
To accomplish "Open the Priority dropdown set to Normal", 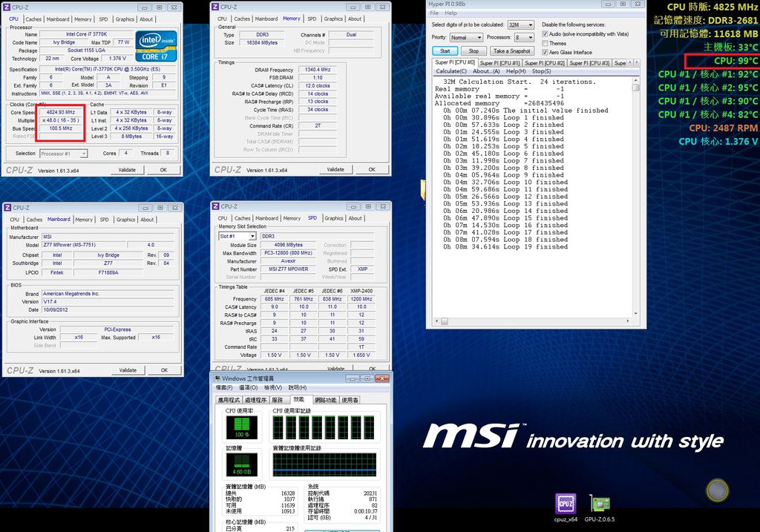I will click(466, 37).
